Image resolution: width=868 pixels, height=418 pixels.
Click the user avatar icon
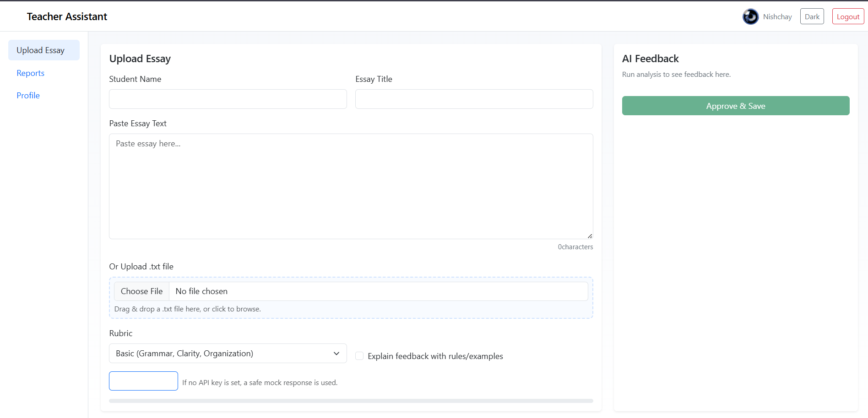(x=750, y=16)
